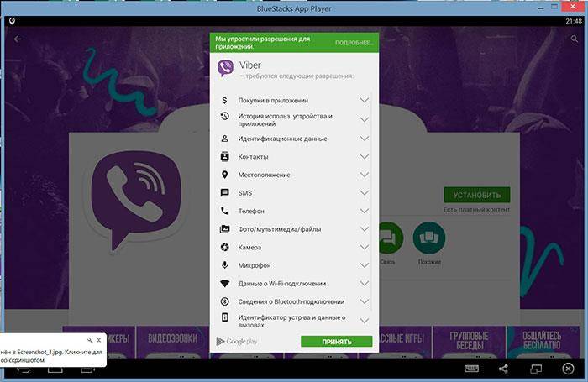Click Есть платный контент text

tap(476, 210)
